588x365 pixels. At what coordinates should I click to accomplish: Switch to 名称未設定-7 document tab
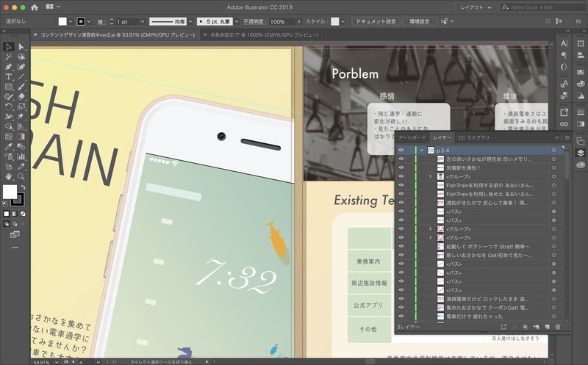point(265,35)
